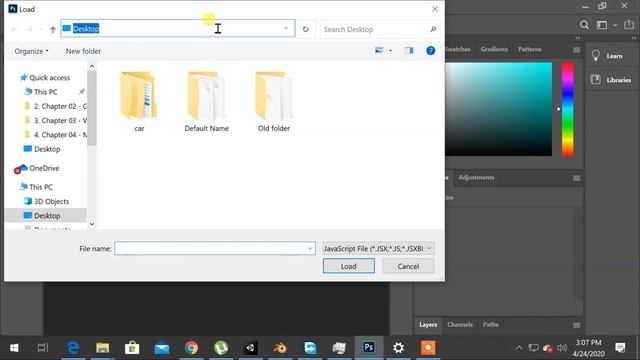Screen dimensions: 640x360
Task: Click the Photoshop taskbar icon
Action: tap(369, 347)
